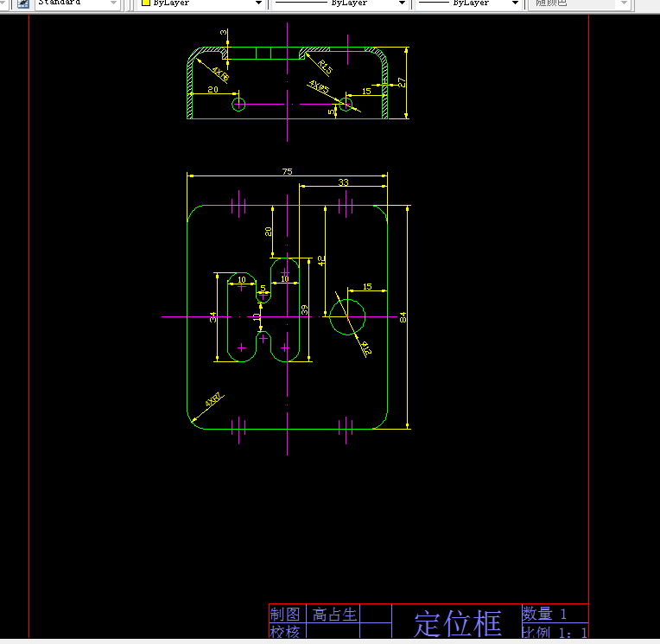Viewport: 660px width, 644px height.
Task: Open the Standard text style dropdown
Action: pyautogui.click(x=78, y=3)
